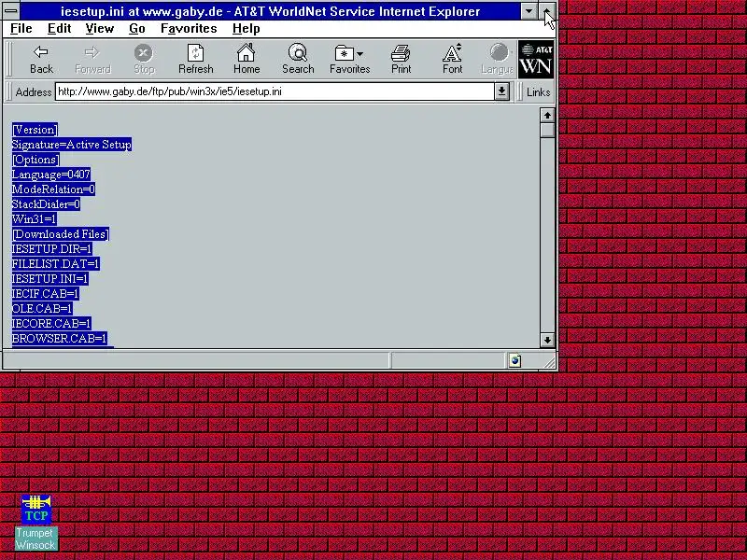
Task: Click the Win31=1 line
Action: (35, 219)
